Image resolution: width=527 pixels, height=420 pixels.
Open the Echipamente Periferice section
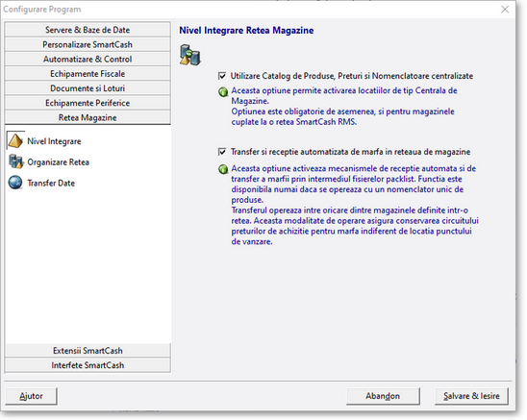coord(88,103)
